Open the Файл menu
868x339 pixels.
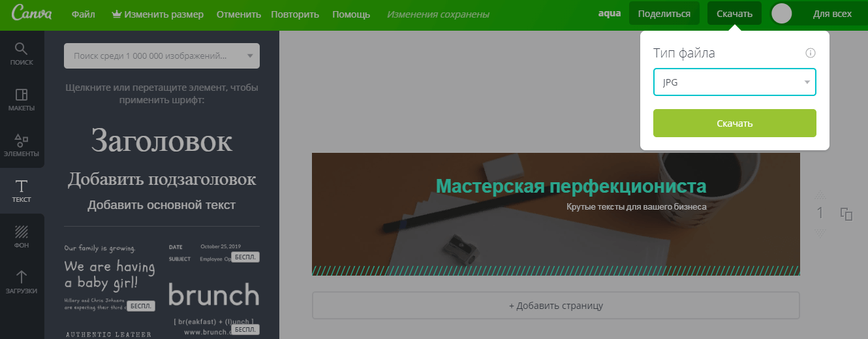pos(83,14)
